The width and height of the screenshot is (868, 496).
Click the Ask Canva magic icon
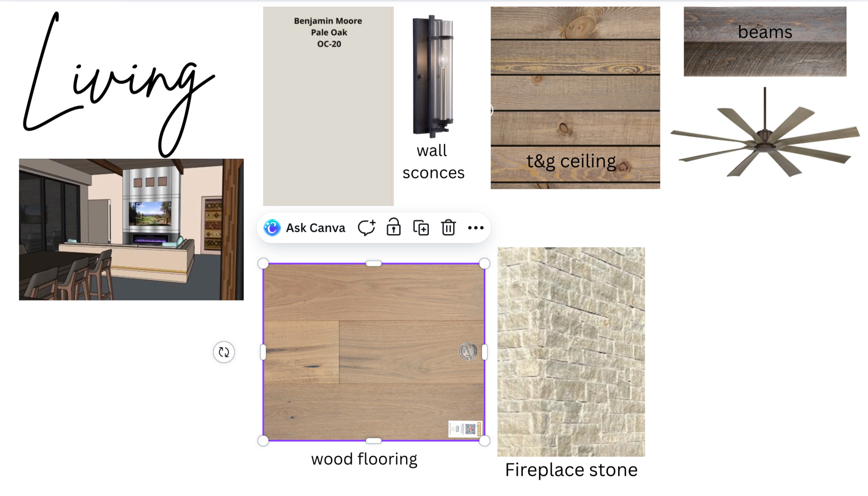coord(272,228)
